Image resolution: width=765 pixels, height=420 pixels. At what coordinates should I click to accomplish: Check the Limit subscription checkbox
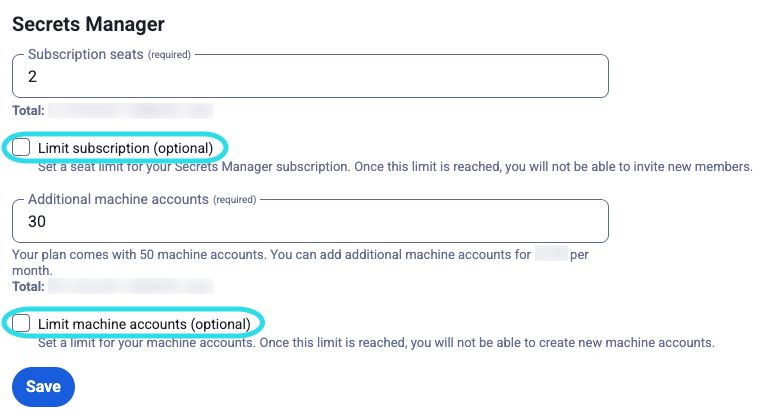pyautogui.click(x=21, y=148)
